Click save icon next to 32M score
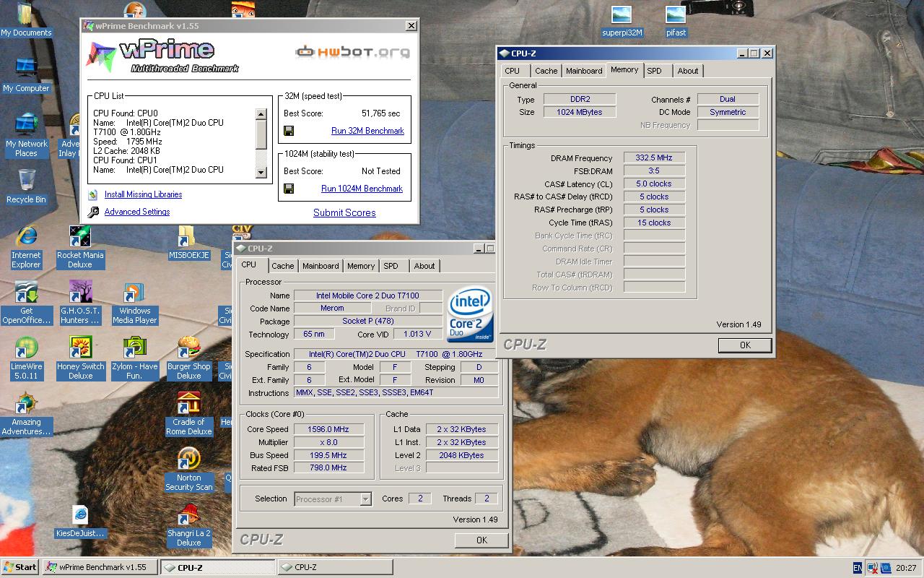 289,131
